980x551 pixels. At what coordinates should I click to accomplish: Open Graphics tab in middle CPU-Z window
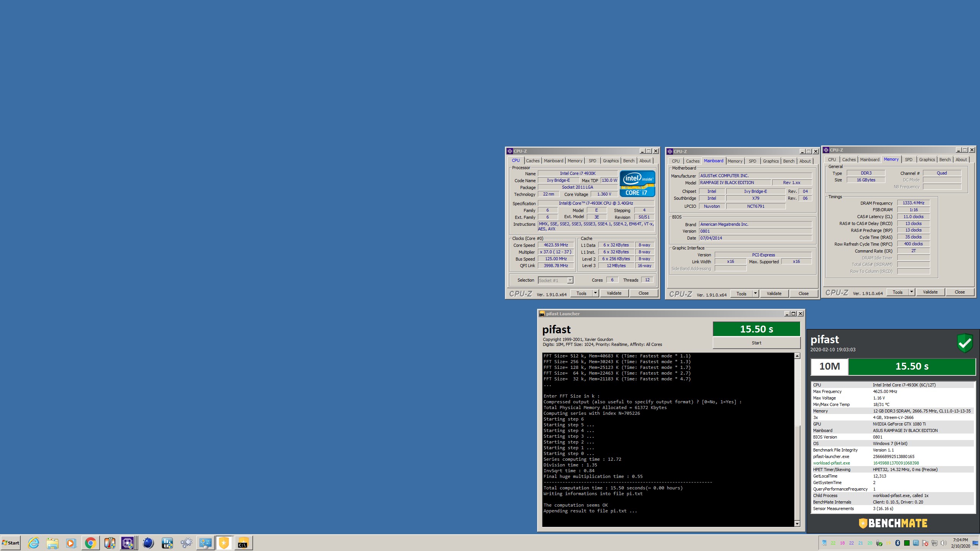(x=771, y=161)
